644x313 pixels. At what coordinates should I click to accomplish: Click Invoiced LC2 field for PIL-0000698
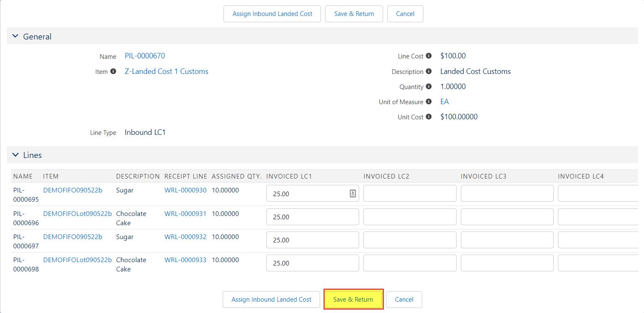pyautogui.click(x=410, y=263)
